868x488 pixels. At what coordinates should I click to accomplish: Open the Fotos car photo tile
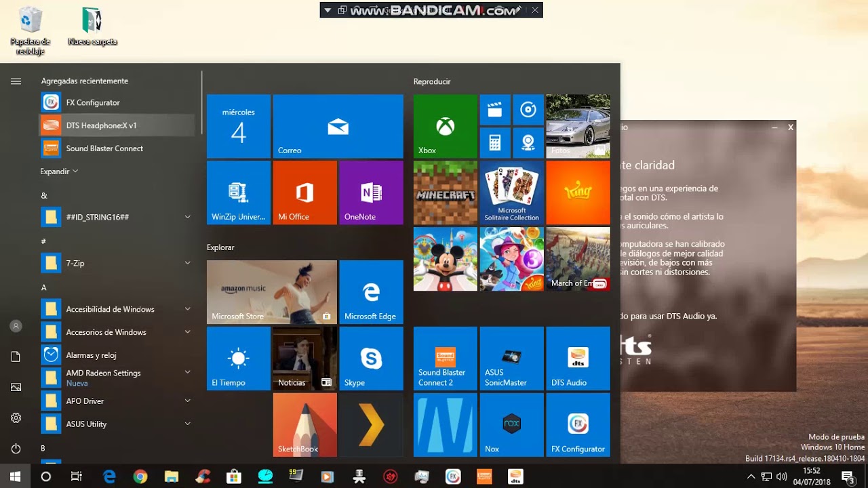[578, 126]
